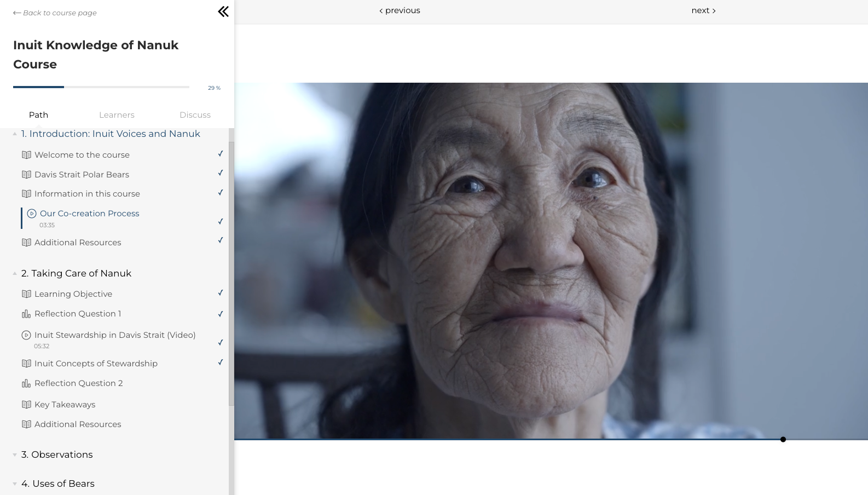This screenshot has height=495, width=868.
Task: Click completion checkmark for Reflection Question 1
Action: [x=221, y=314]
